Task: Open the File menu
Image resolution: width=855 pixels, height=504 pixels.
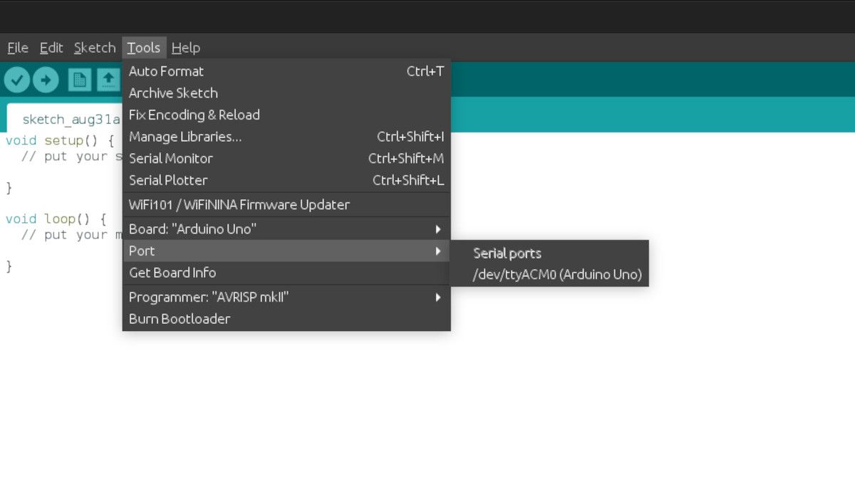Action: coord(16,48)
